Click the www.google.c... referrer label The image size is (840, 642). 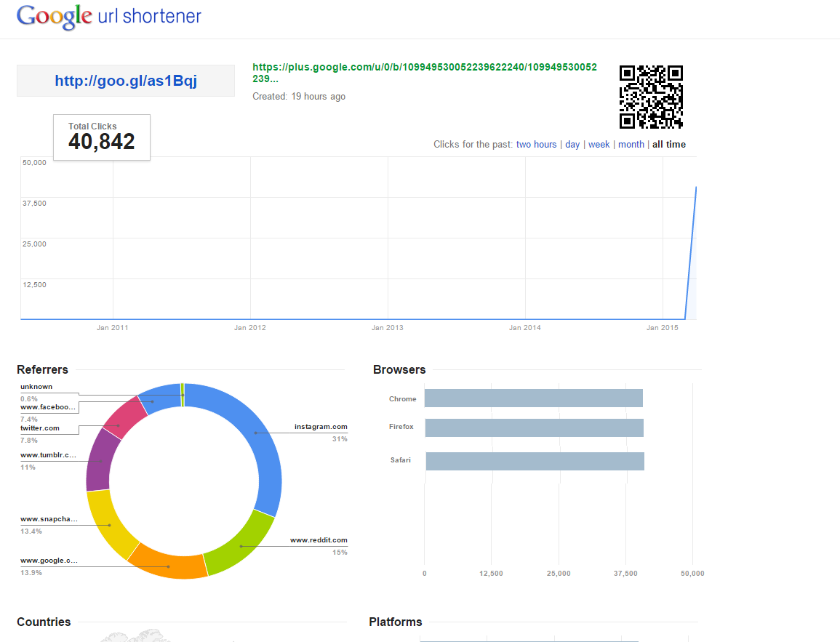click(49, 561)
